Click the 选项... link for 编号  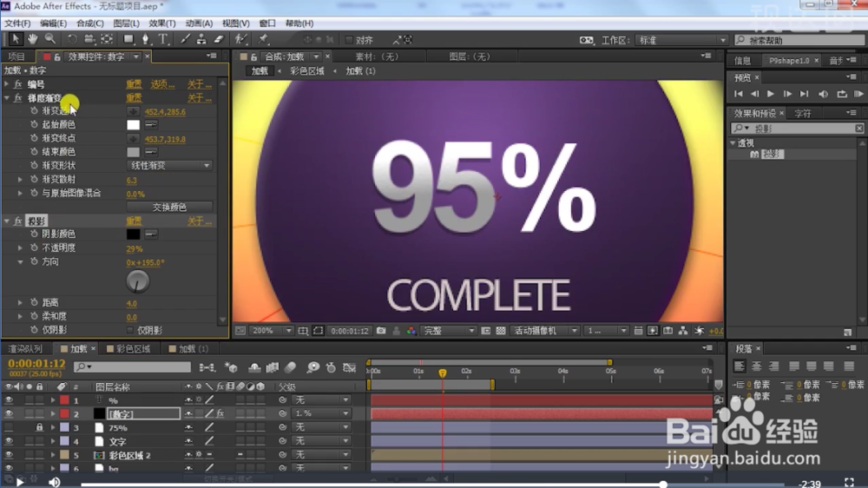click(163, 84)
